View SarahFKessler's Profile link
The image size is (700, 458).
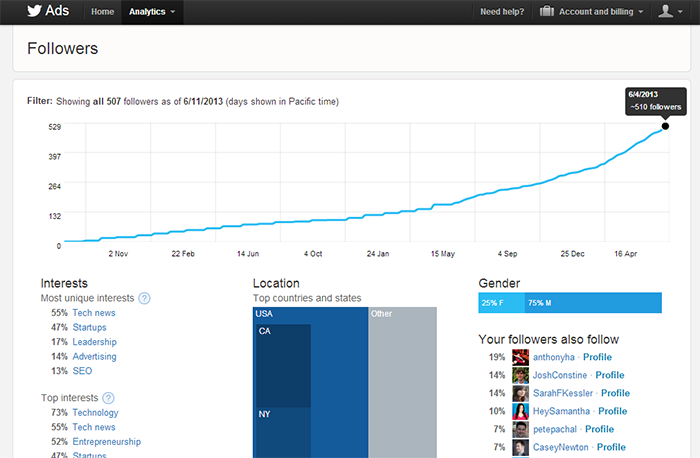(615, 393)
